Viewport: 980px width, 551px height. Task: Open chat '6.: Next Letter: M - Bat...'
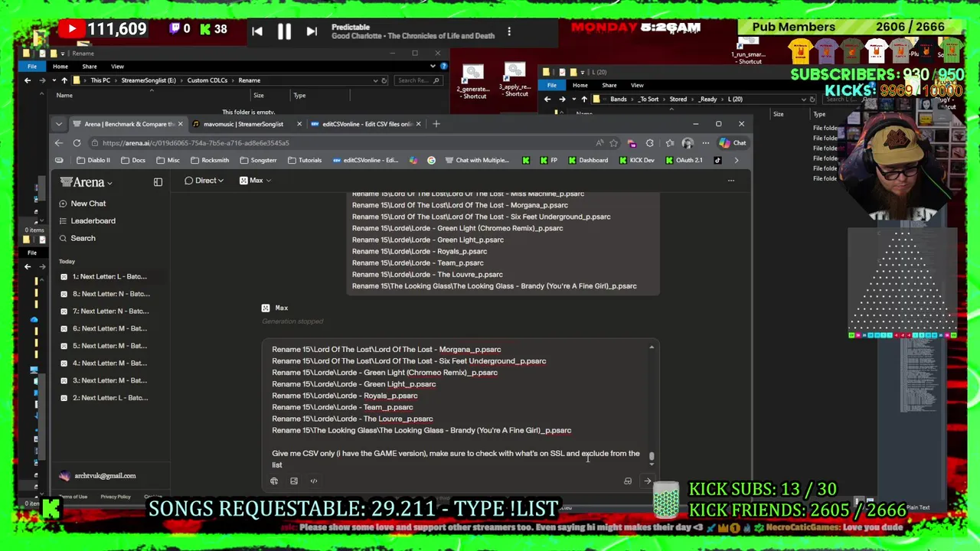click(103, 329)
